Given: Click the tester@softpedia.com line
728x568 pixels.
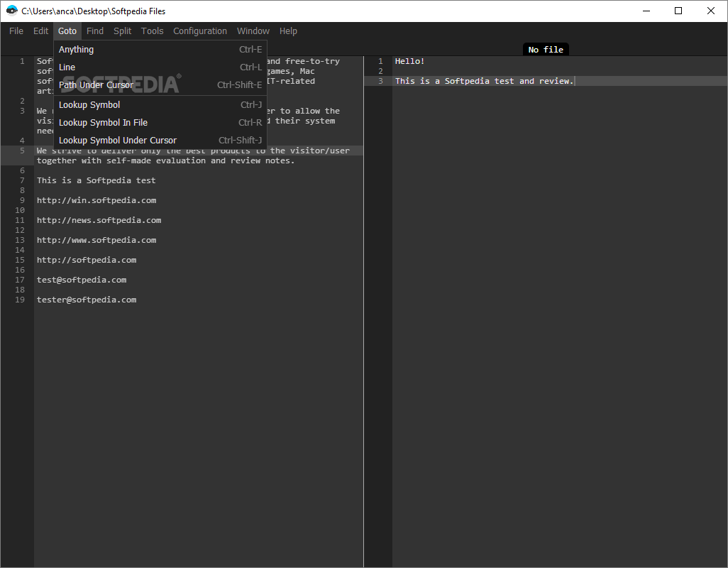Looking at the screenshot, I should pos(87,300).
